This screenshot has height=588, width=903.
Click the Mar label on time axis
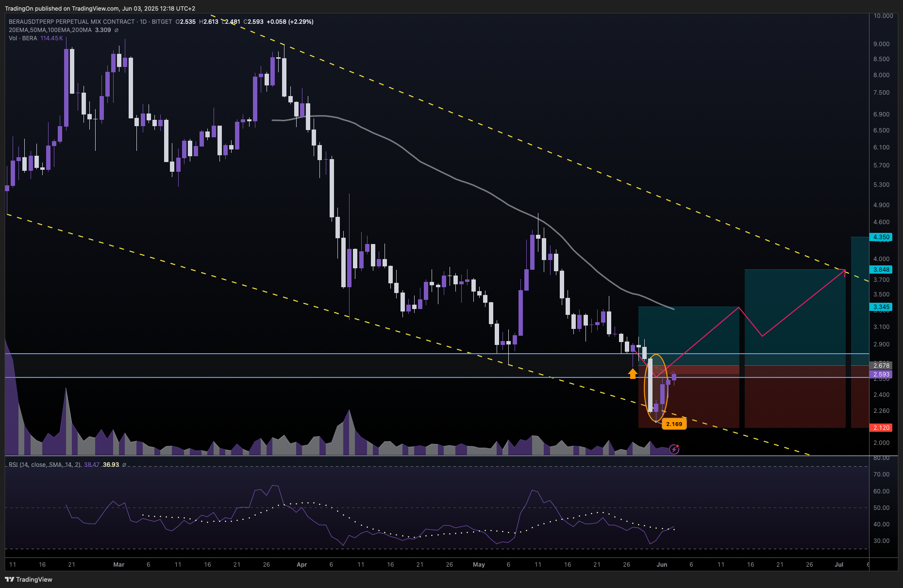coord(119,565)
